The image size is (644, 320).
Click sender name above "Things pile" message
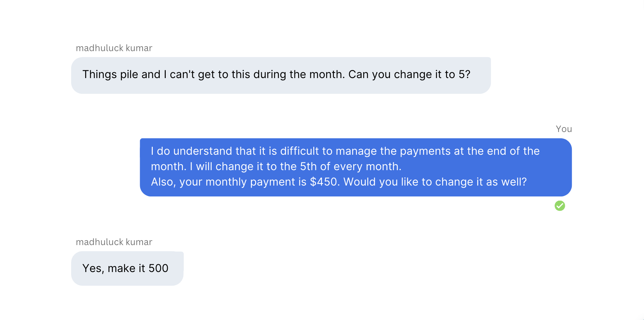[x=114, y=48]
